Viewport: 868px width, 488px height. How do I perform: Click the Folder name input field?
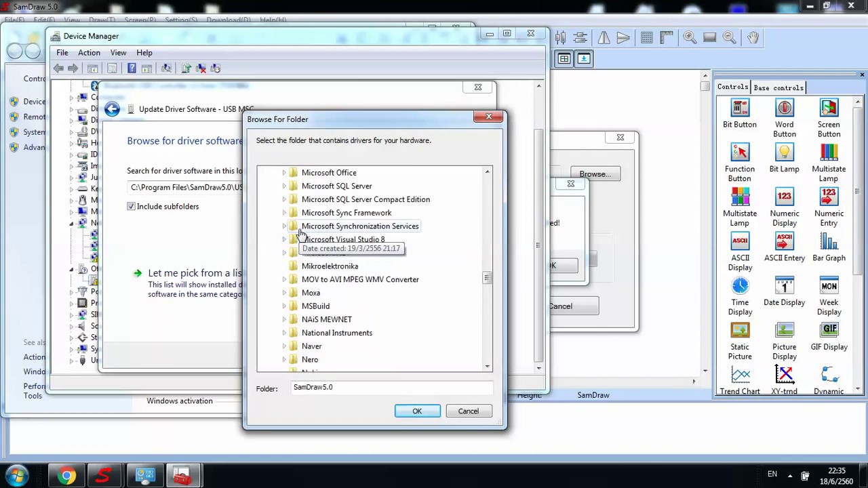click(x=391, y=388)
